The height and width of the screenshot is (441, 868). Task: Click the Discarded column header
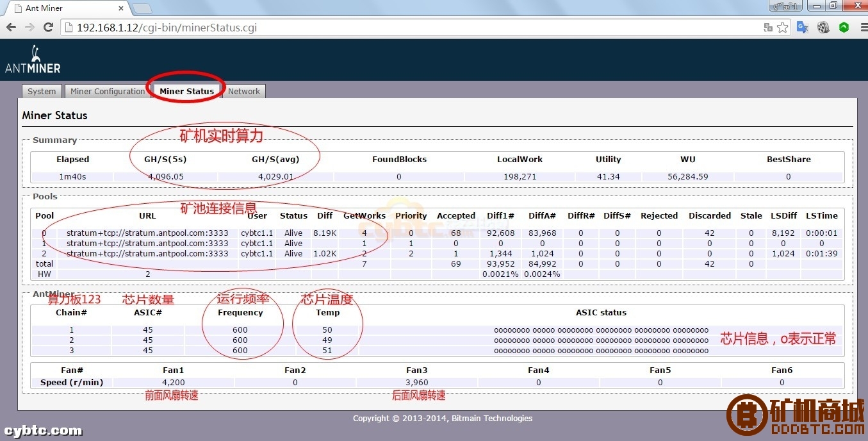coord(710,216)
